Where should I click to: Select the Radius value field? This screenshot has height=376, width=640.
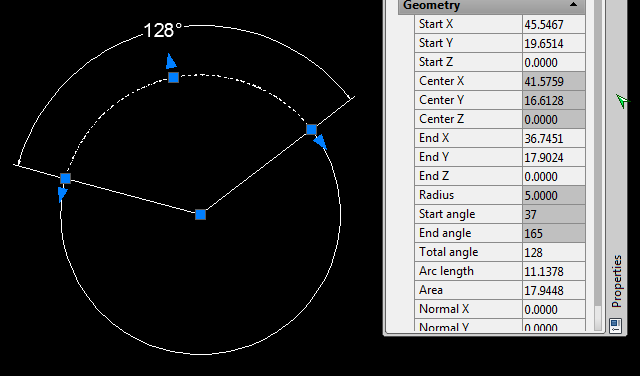[x=553, y=195]
